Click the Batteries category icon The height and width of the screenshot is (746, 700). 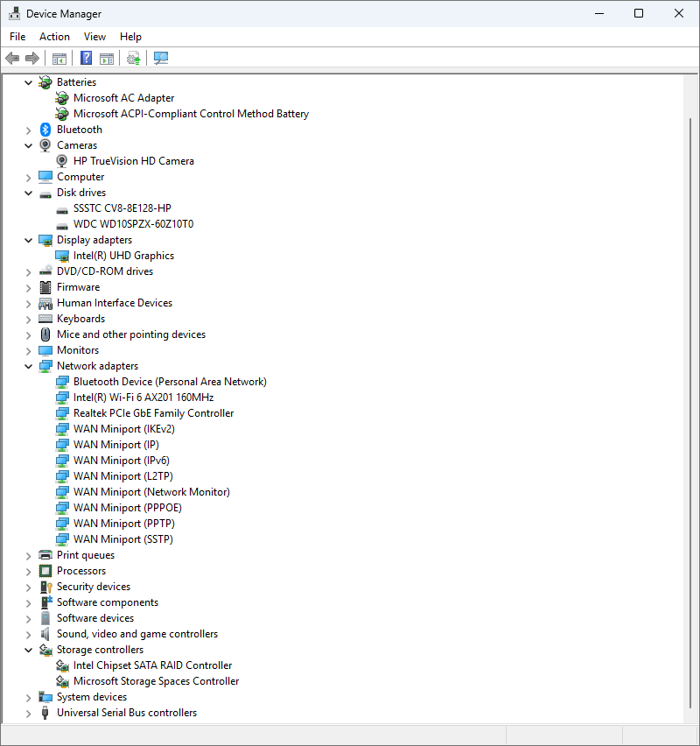click(45, 82)
